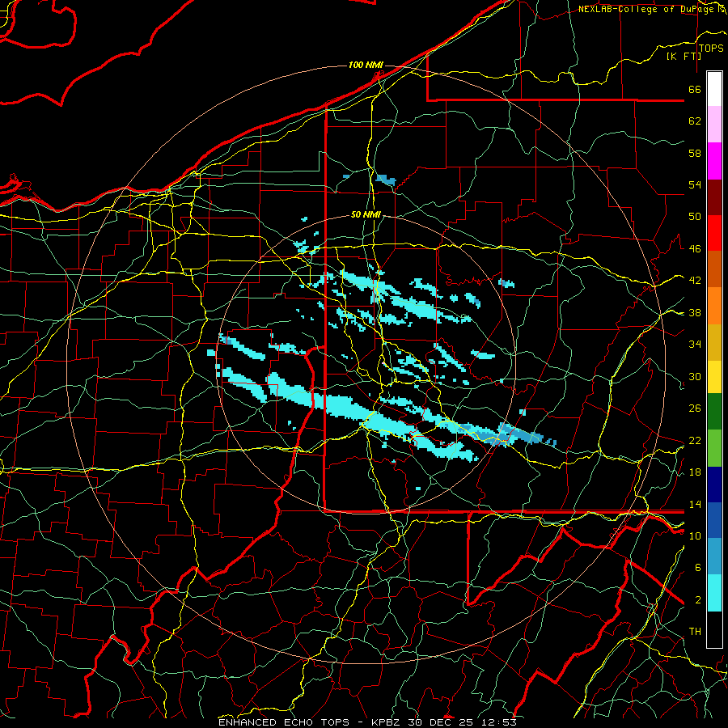The image size is (728, 728).
Task: Click the "34" scale value
Action: (695, 345)
